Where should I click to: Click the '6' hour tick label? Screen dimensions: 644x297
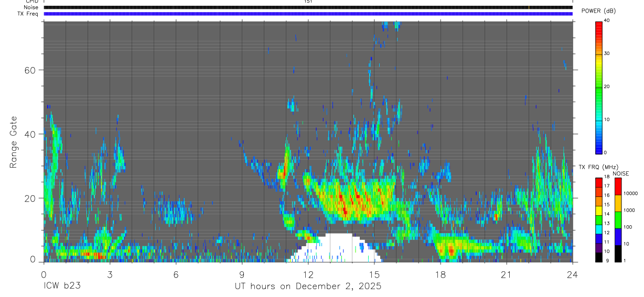(x=176, y=274)
